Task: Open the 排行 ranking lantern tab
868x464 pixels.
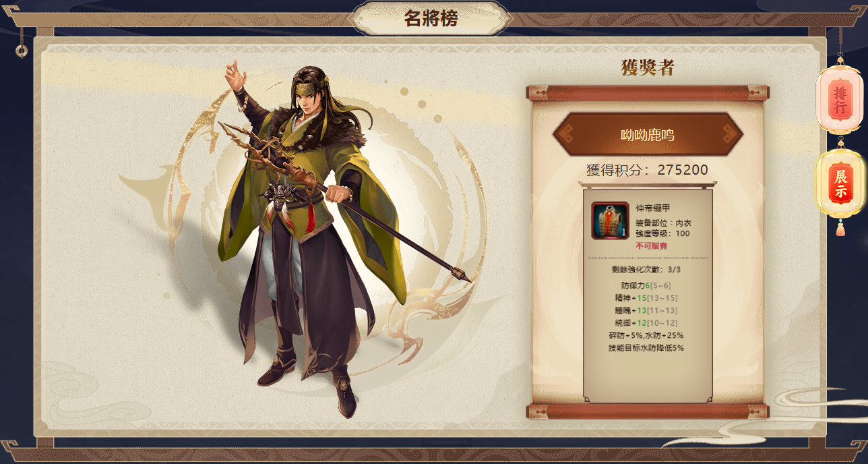Action: (840, 100)
